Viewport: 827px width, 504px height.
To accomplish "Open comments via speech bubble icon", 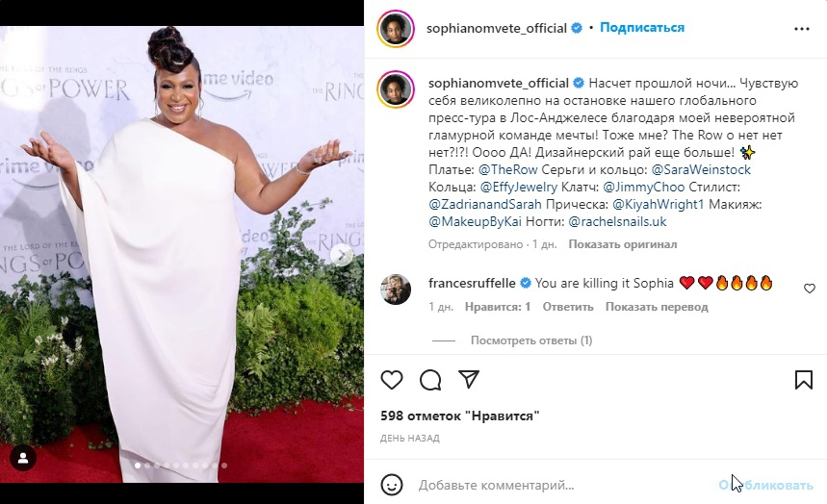I will (430, 380).
